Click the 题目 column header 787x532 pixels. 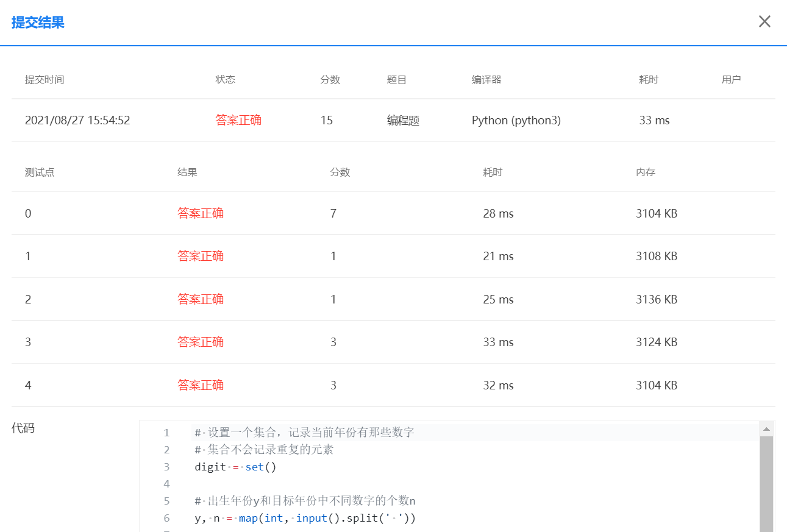[397, 80]
